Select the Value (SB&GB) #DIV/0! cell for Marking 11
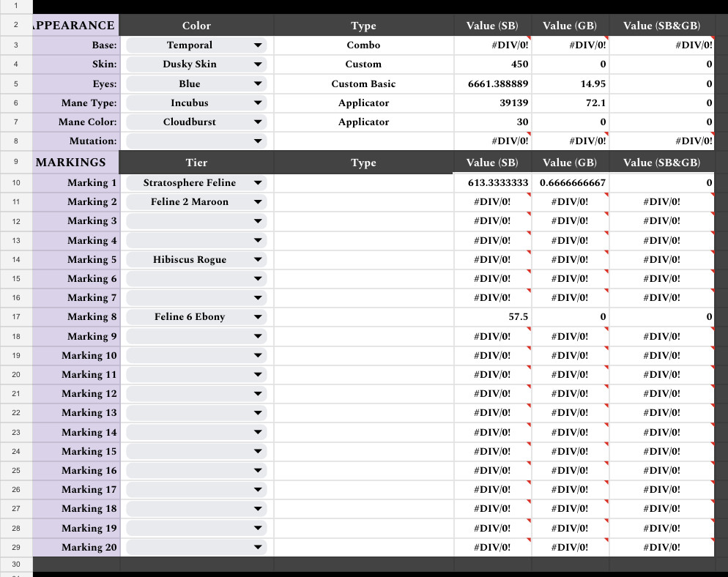Viewport: 728px width, 577px height. pos(661,374)
